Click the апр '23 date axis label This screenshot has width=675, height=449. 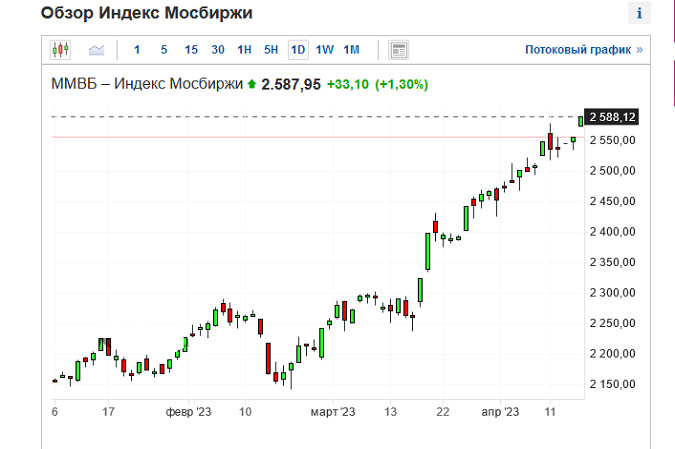click(500, 412)
